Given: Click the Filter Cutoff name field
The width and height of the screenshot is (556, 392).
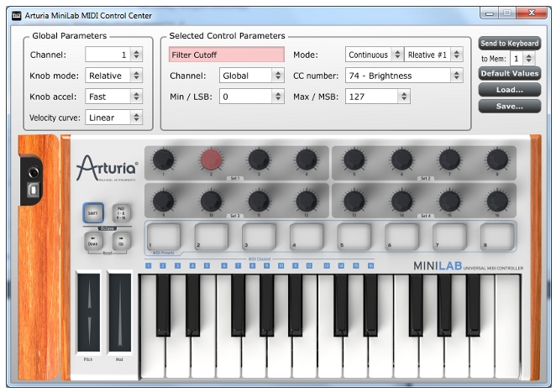Looking at the screenshot, I should pyautogui.click(x=227, y=55).
